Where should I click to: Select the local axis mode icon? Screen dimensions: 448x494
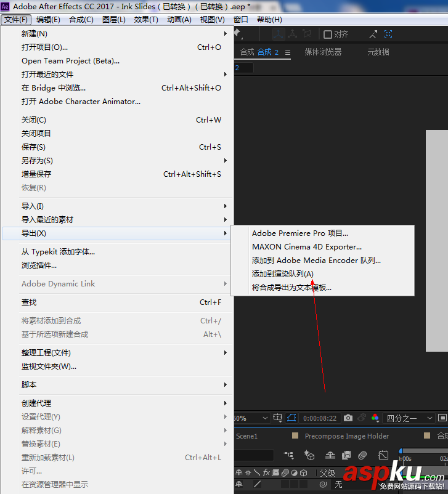[279, 34]
